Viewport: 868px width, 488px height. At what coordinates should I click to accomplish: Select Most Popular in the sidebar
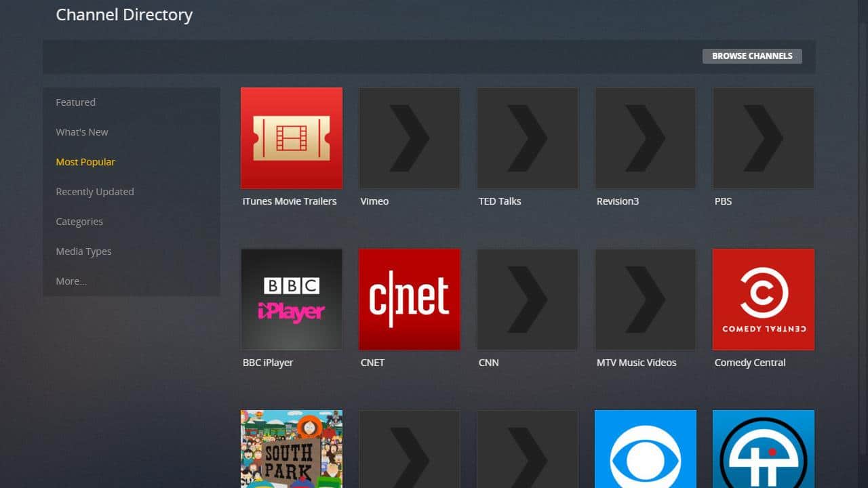[85, 162]
